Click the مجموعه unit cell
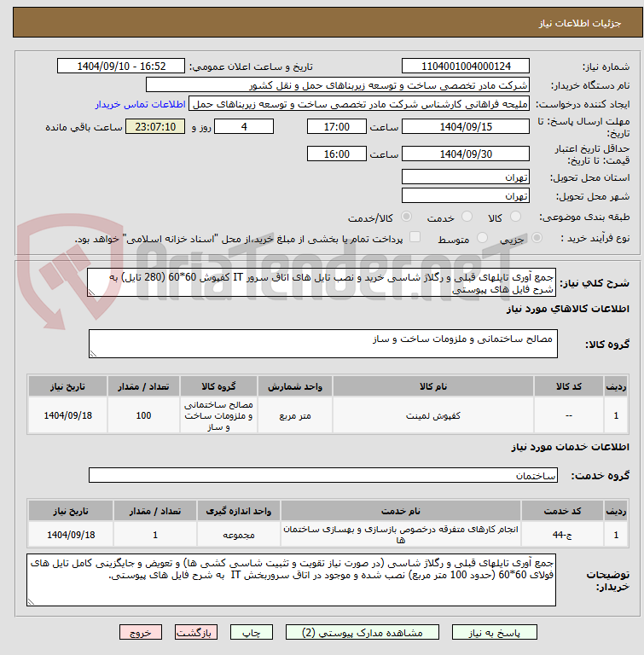 click(239, 534)
